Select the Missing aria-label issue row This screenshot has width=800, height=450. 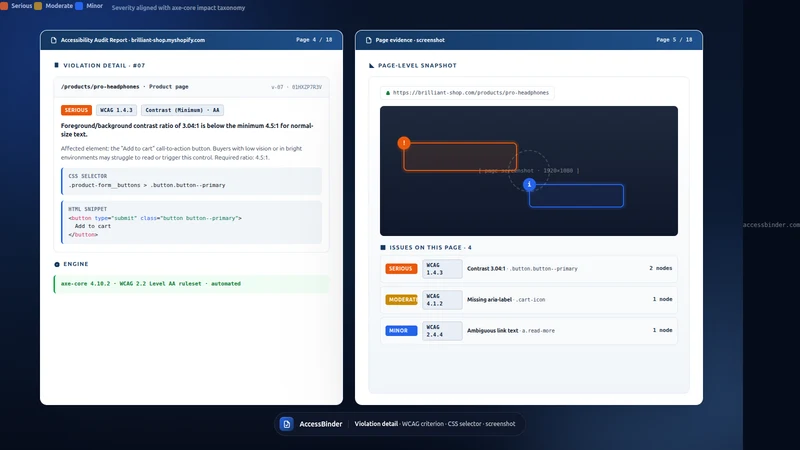tap(529, 300)
